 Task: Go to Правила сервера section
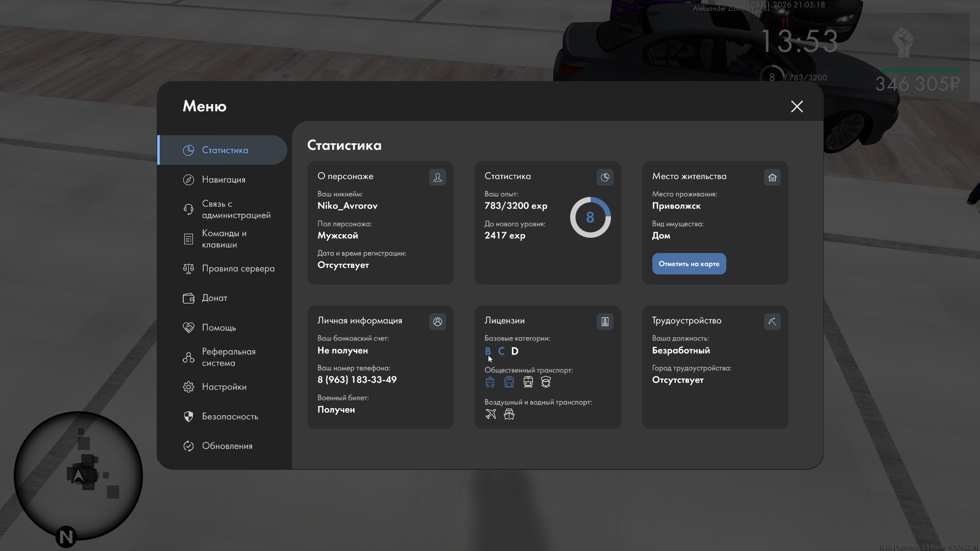238,268
